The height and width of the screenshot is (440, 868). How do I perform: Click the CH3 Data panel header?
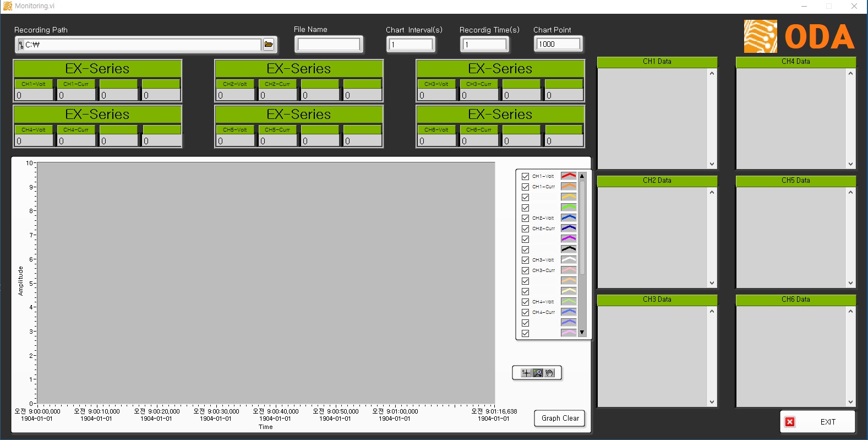657,300
